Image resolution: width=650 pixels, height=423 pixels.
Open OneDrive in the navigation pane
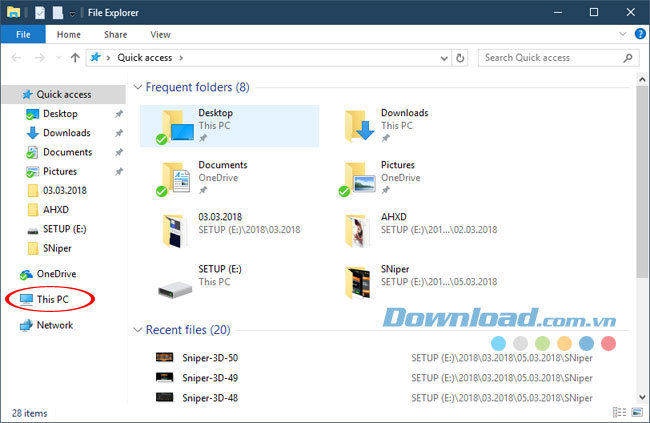(x=56, y=274)
